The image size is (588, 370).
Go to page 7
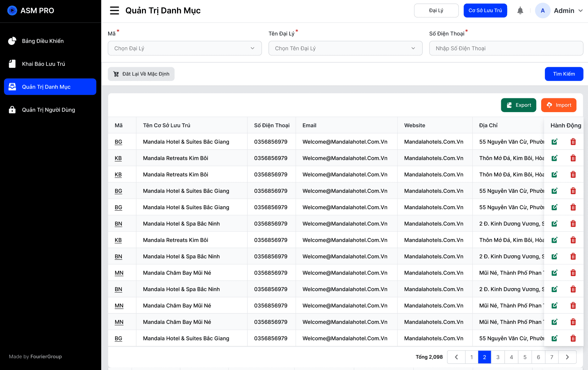click(552, 357)
